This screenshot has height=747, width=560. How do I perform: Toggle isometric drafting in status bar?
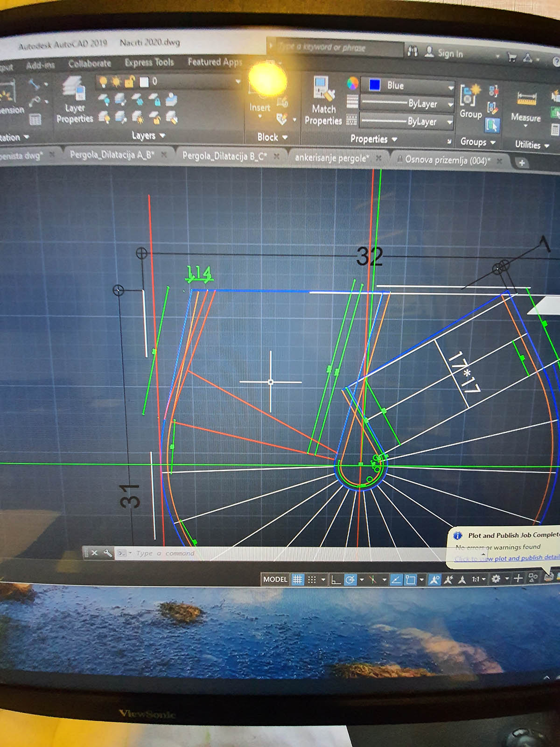tap(372, 580)
